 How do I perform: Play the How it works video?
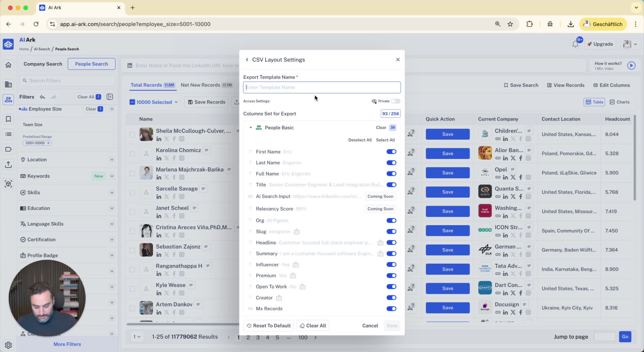click(631, 66)
